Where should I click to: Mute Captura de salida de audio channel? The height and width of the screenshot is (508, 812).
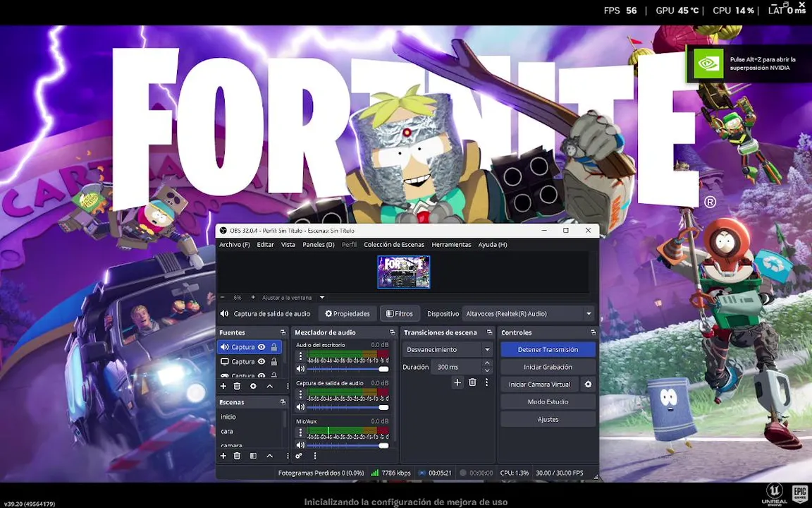coord(300,407)
